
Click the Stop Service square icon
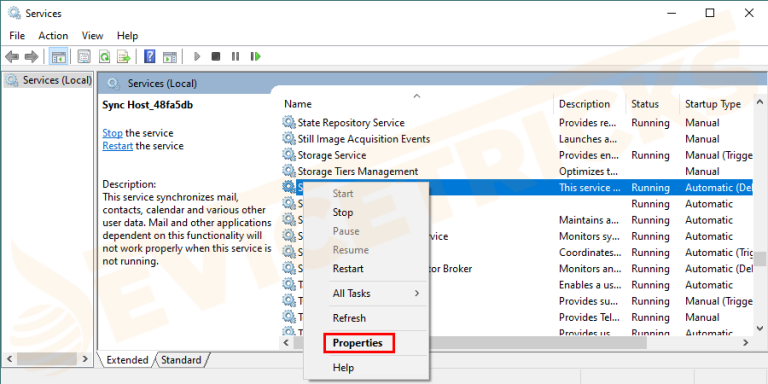216,57
